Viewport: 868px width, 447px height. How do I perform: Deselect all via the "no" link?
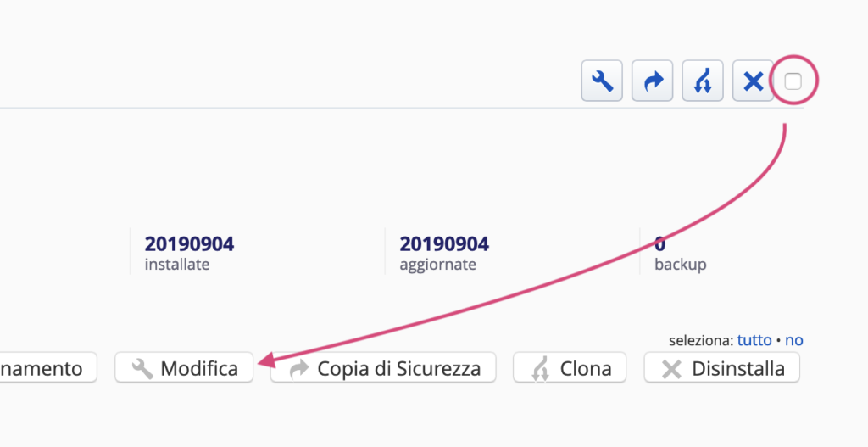[794, 340]
